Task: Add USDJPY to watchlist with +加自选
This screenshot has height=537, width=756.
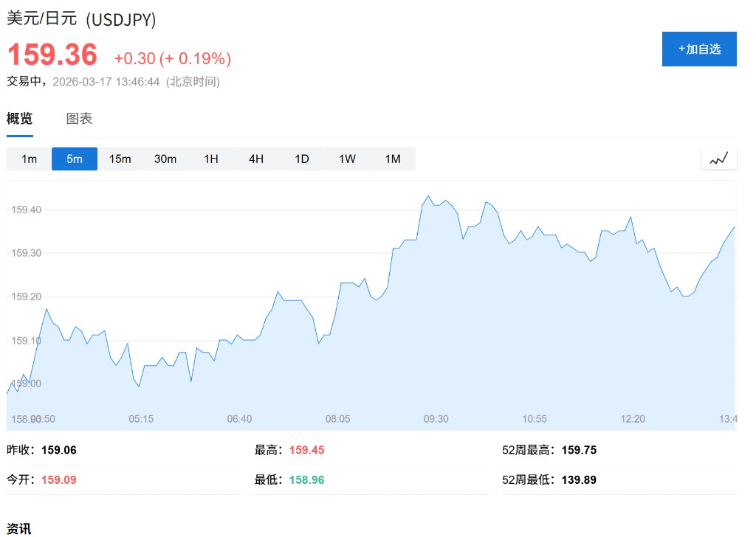Action: click(698, 49)
